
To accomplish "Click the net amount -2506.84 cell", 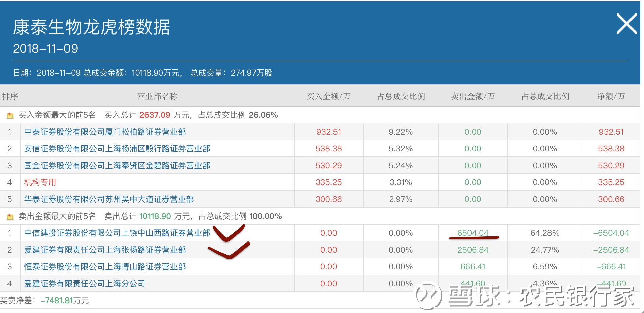I will point(611,250).
